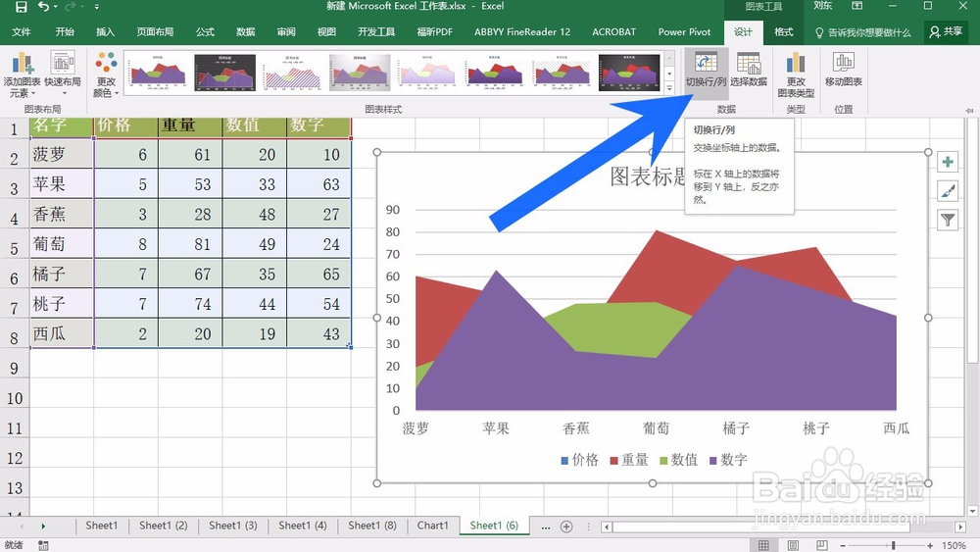Open the ACROBAT ribbon tab
The width and height of the screenshot is (980, 552).
coord(613,32)
